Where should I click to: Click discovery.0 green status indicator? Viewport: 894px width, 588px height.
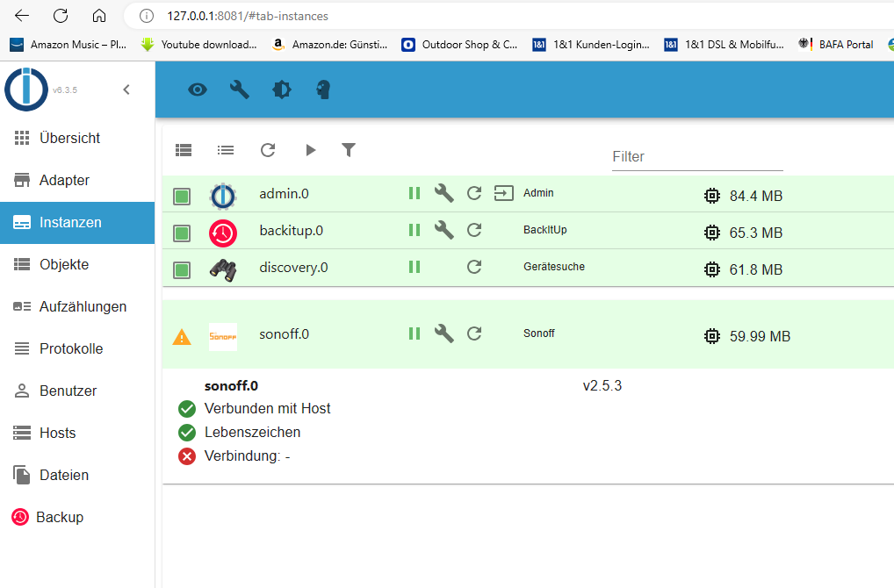pos(182,270)
